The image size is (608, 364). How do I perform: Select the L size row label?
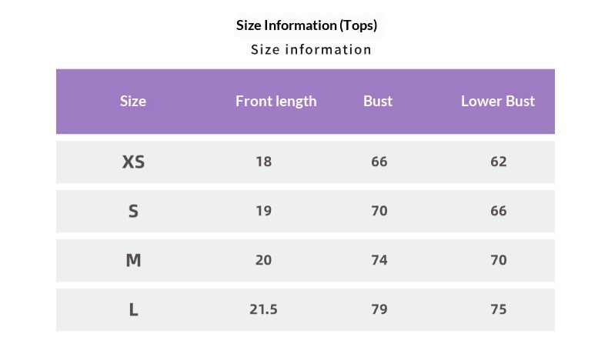(x=133, y=309)
